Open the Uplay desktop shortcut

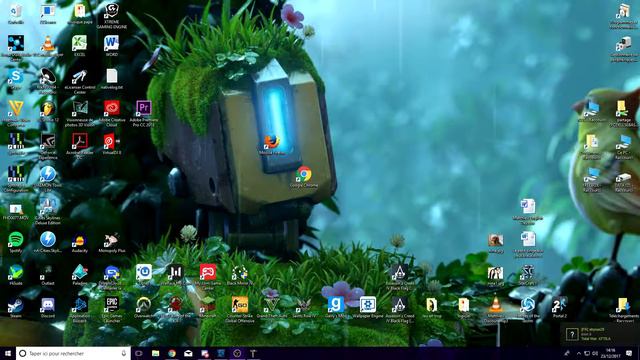pyautogui.click(x=144, y=275)
